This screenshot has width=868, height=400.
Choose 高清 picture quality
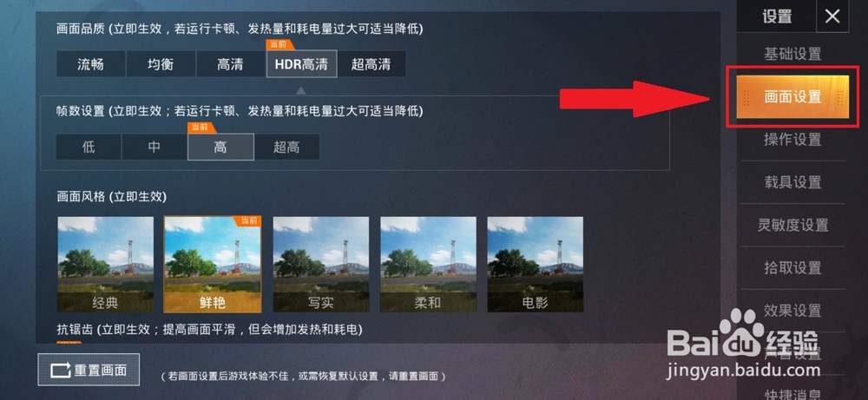230,64
